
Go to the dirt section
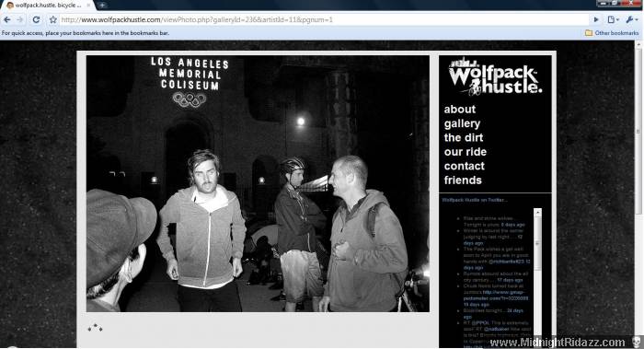[464, 138]
